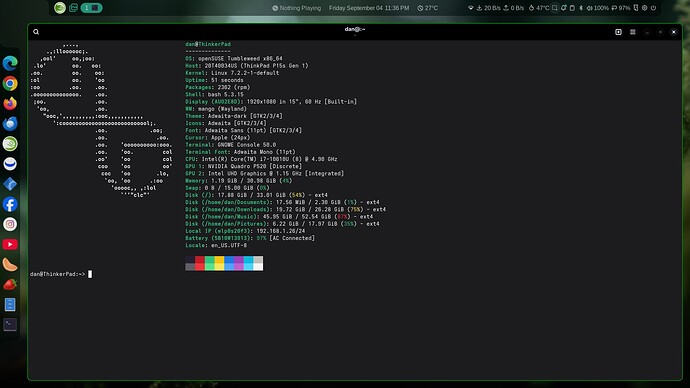Open terminal search with the magnifier icon
The height and width of the screenshot is (388, 690).
pos(36,32)
